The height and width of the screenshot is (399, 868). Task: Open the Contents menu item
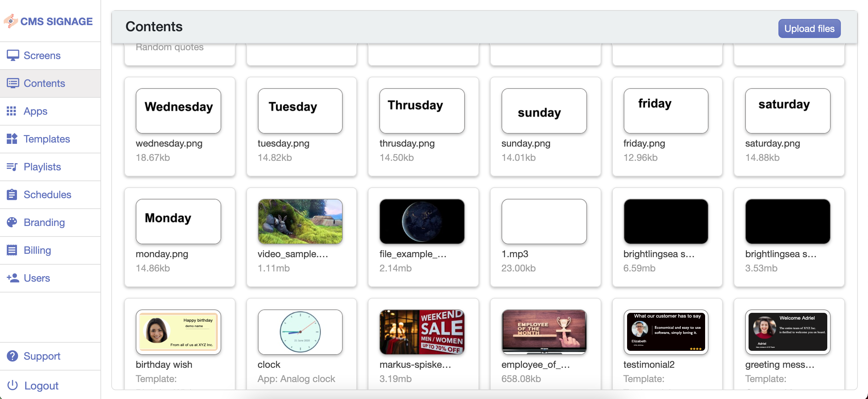click(44, 83)
